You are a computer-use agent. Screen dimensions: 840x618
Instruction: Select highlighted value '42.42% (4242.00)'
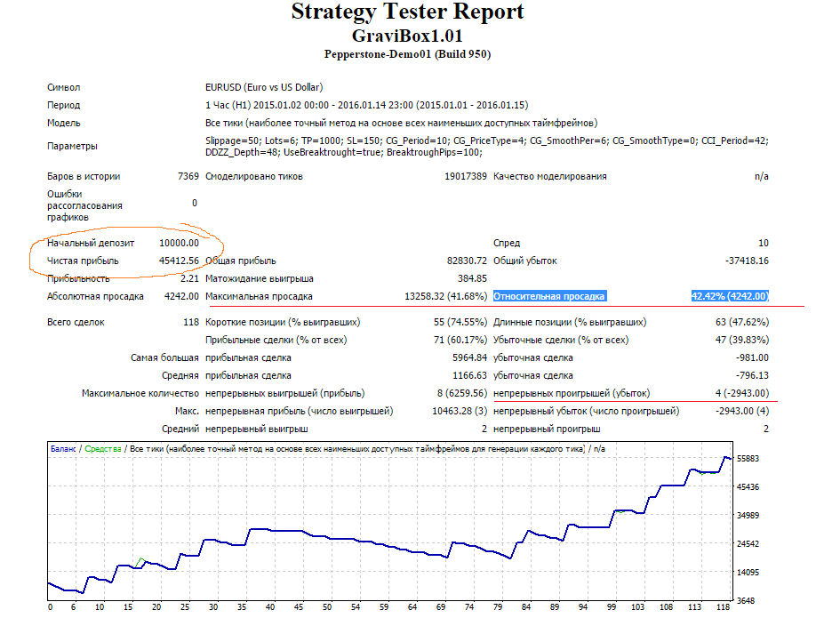[730, 296]
